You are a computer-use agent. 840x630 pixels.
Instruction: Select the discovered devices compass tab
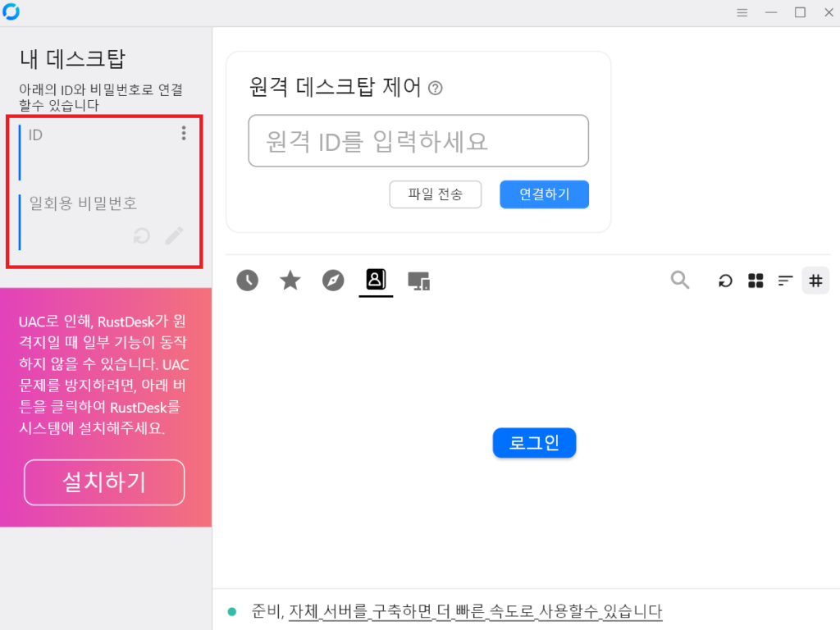click(333, 281)
